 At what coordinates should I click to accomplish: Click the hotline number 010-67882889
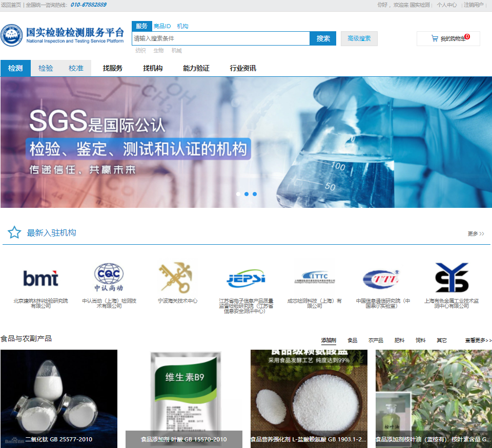89,5
